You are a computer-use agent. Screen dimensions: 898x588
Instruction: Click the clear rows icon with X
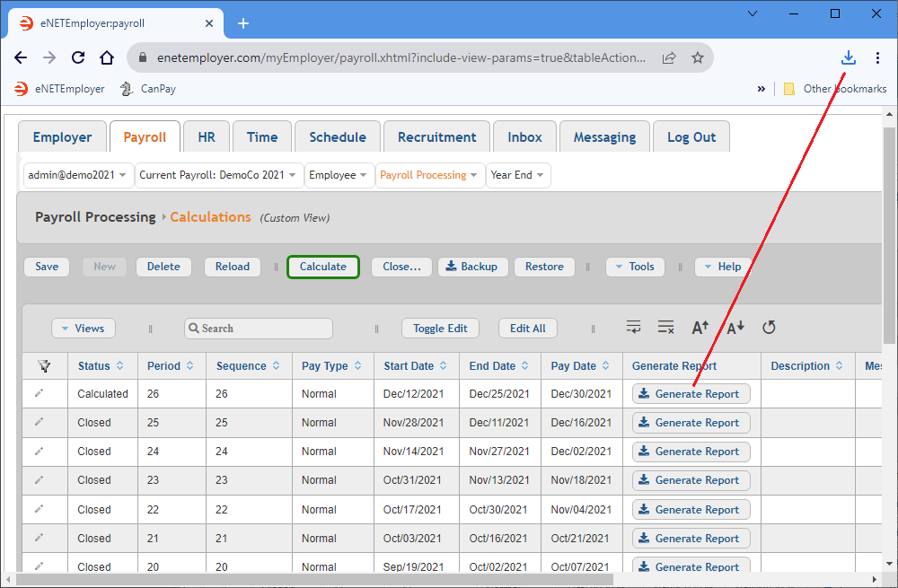pos(665,328)
